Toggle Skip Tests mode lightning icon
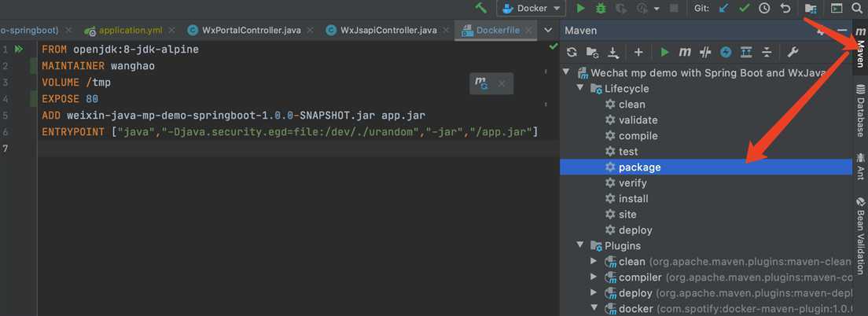Image resolution: width=868 pixels, height=316 pixels. [x=726, y=53]
